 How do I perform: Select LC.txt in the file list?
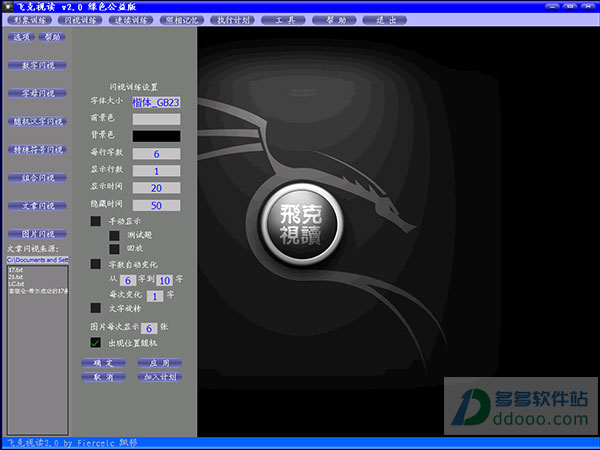tap(16, 284)
